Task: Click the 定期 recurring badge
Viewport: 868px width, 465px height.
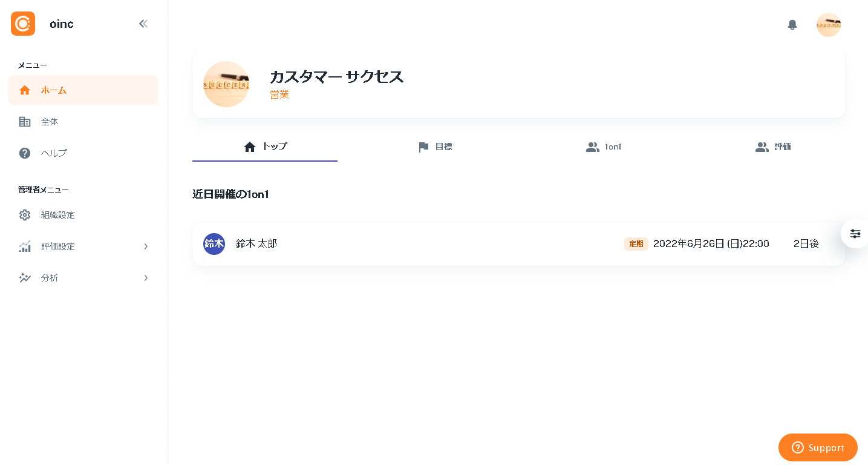Action: 636,243
